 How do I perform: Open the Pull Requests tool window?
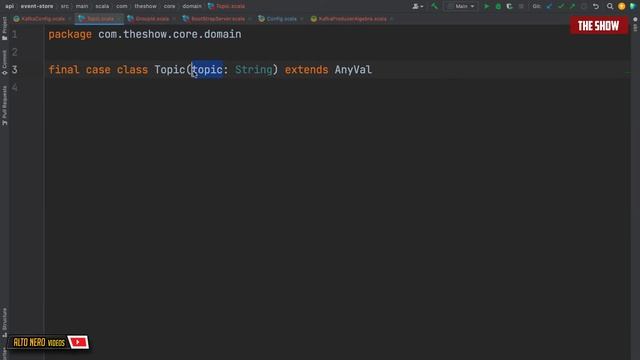(4, 105)
